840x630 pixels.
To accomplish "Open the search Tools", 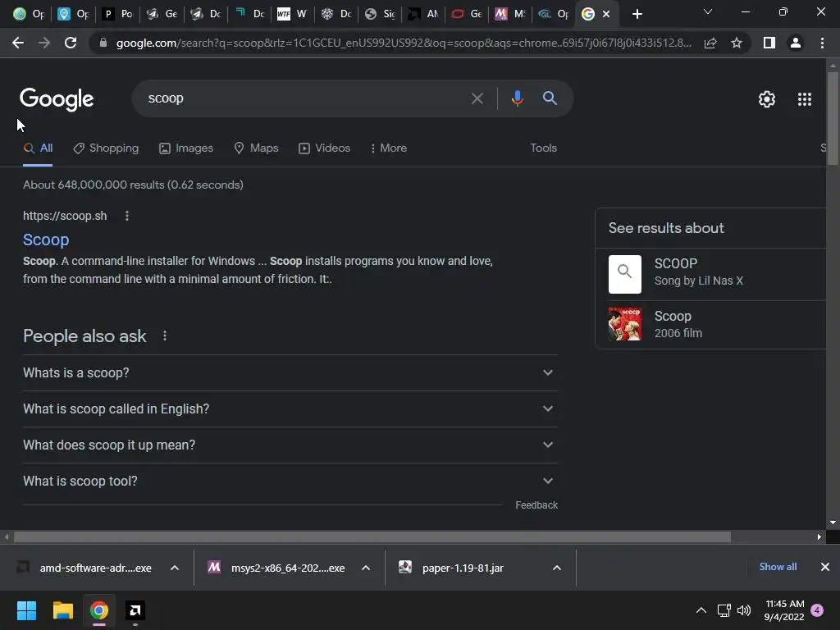I will coord(543,148).
